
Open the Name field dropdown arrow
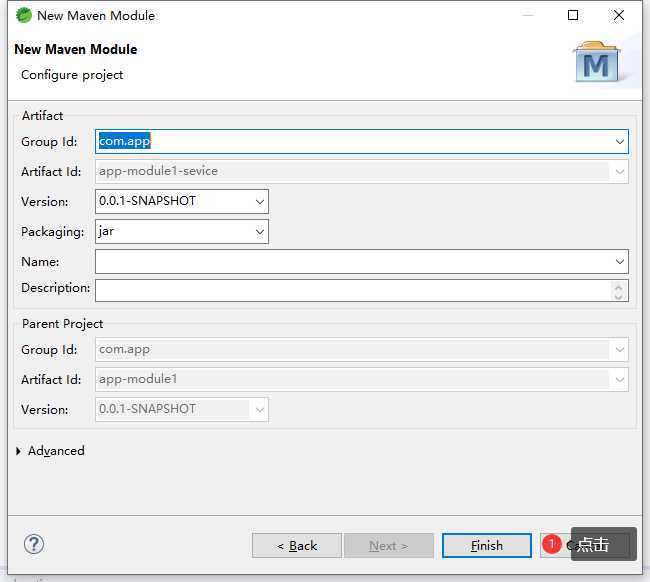pos(619,262)
